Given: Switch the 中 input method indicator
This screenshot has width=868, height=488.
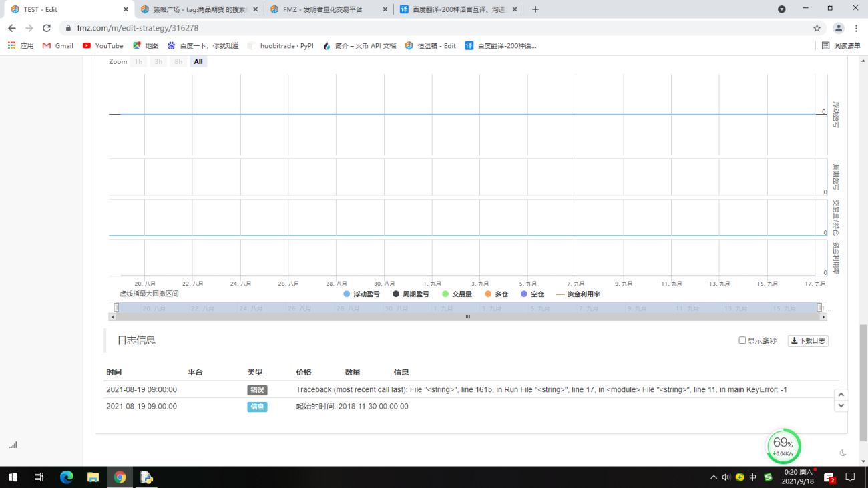Looking at the screenshot, I should [753, 477].
